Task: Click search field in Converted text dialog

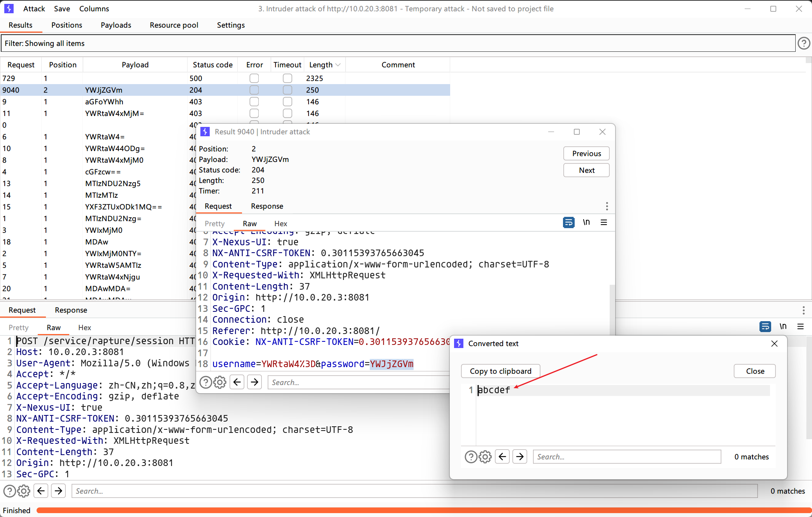Action: tap(627, 457)
